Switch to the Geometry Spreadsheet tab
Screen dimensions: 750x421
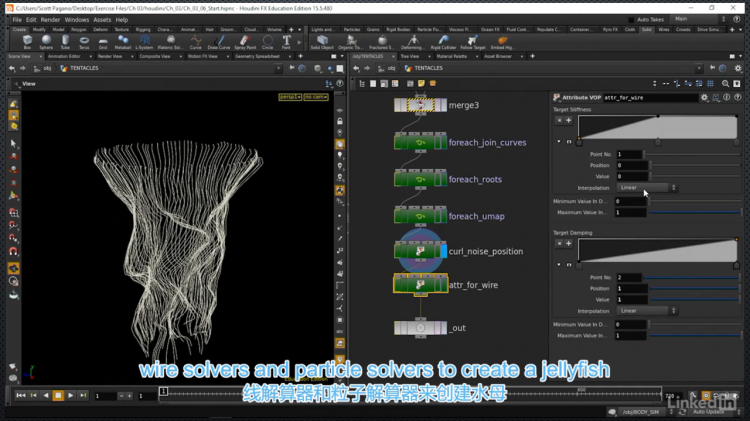(257, 56)
